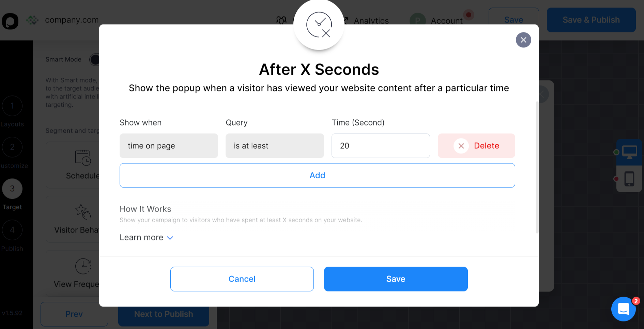
Task: Open the 'is at least' query dropdown
Action: 274,146
